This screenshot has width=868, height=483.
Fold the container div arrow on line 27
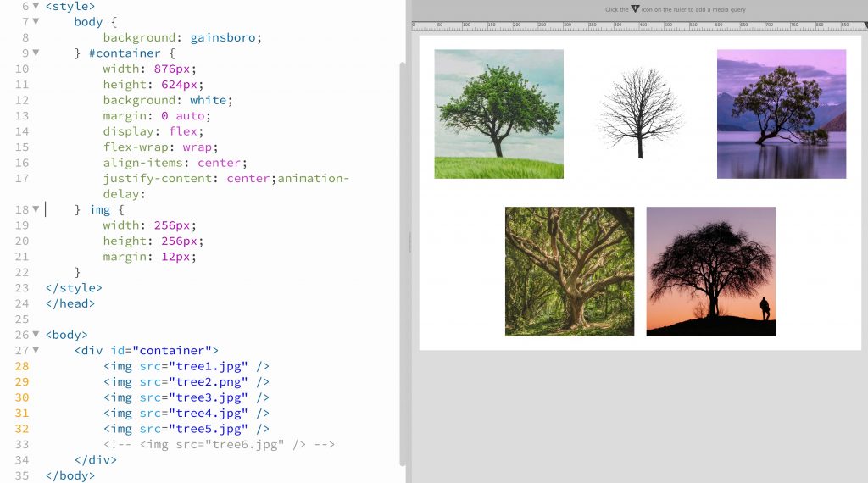click(36, 350)
